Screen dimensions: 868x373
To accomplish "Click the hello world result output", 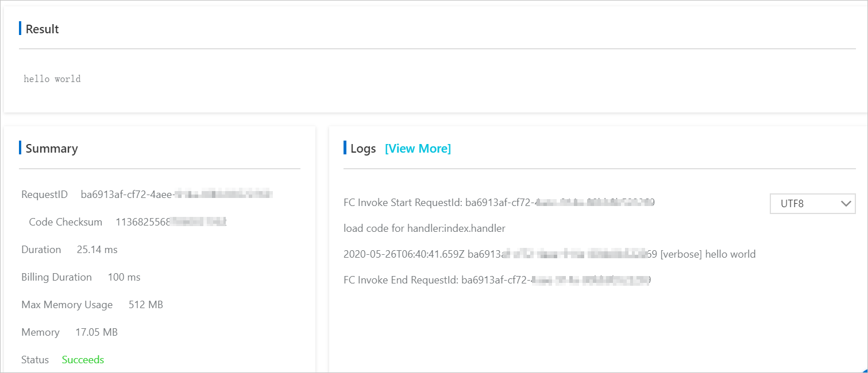I will pyautogui.click(x=52, y=79).
